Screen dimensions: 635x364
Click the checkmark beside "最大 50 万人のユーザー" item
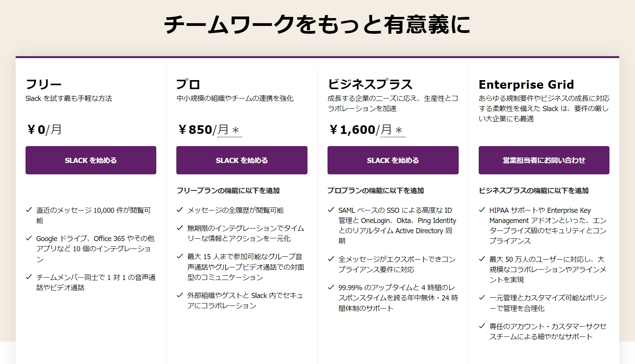pos(481,260)
